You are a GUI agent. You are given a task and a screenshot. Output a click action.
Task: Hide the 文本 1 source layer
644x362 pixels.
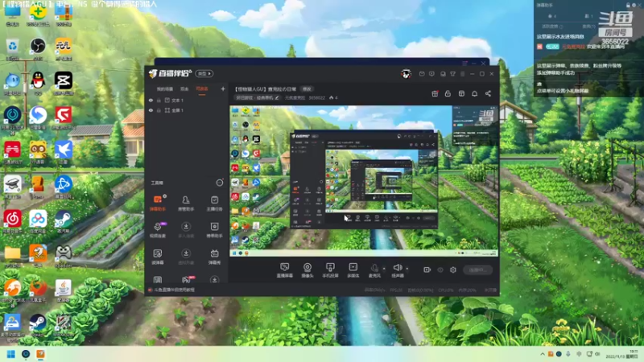click(151, 100)
